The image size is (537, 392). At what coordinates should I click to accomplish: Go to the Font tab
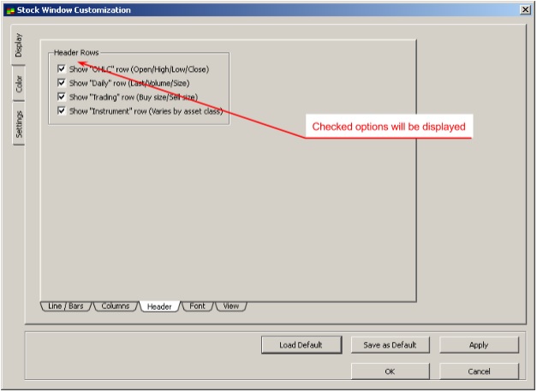pyautogui.click(x=197, y=306)
